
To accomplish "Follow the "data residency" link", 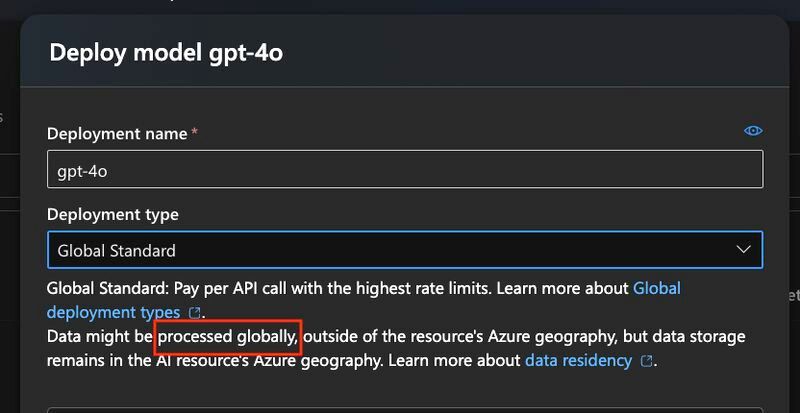I will click(x=577, y=360).
